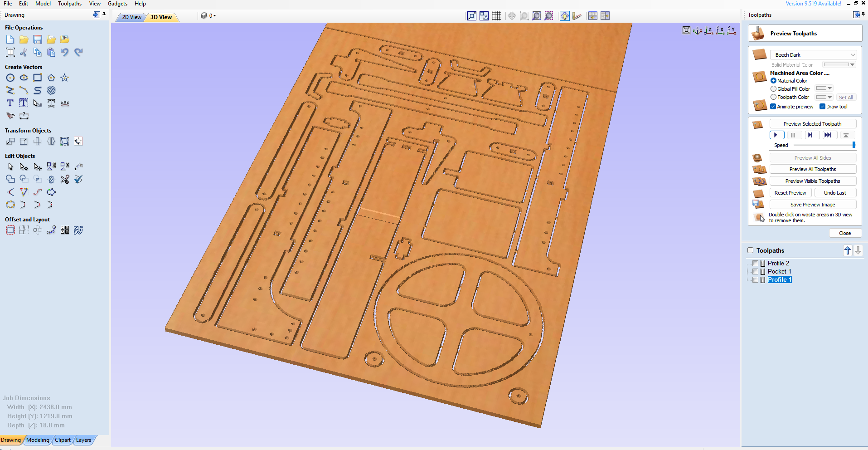Select the Draw Star tool
The image size is (868, 450).
(x=65, y=78)
